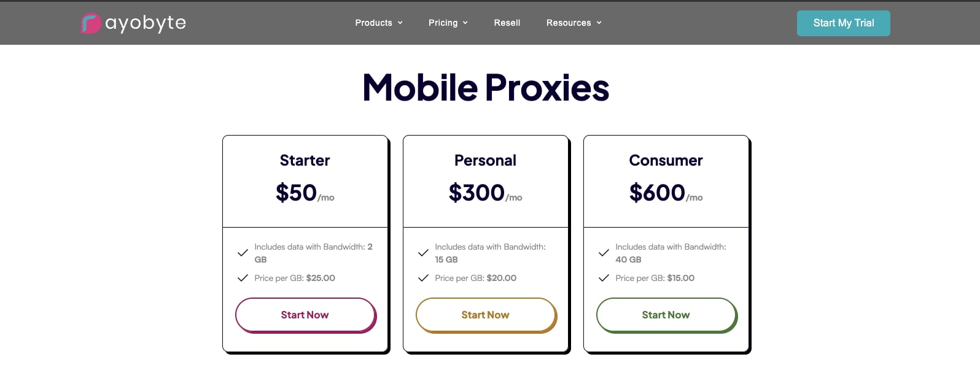Screen dimensions: 980x373
Task: Click the checkmark beside Starter price per GB
Action: (242, 277)
